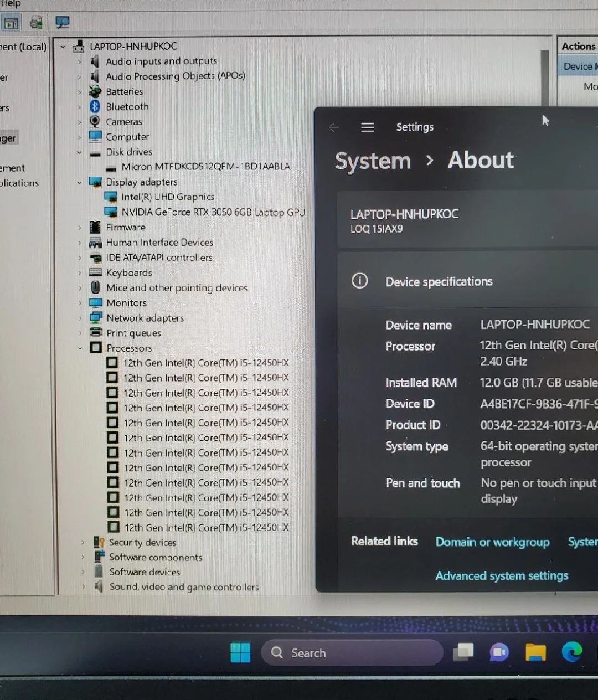Click the Display adapters category icon
The image size is (598, 700).
[x=95, y=182]
